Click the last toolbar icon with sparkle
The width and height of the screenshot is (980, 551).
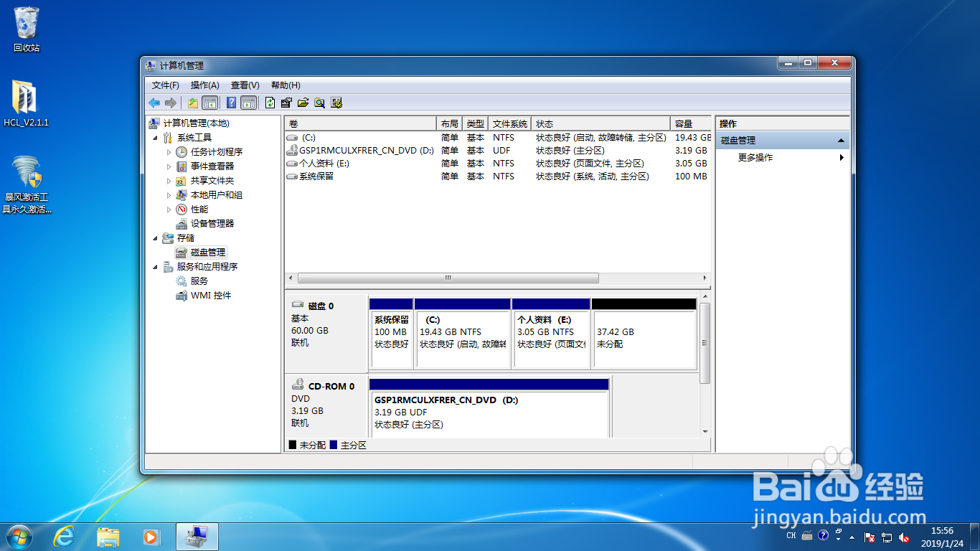pos(336,103)
